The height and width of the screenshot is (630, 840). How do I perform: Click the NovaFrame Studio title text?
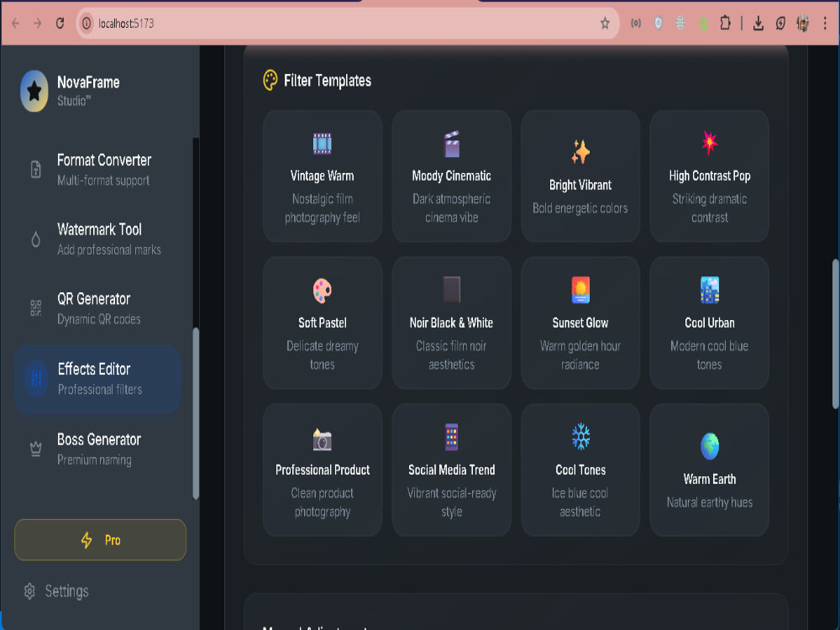click(88, 91)
